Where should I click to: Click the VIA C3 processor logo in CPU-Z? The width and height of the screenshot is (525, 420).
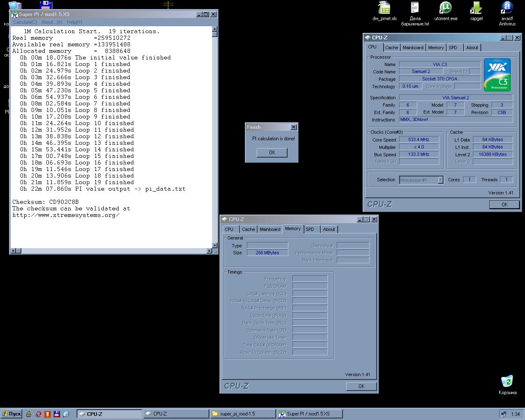pyautogui.click(x=497, y=75)
